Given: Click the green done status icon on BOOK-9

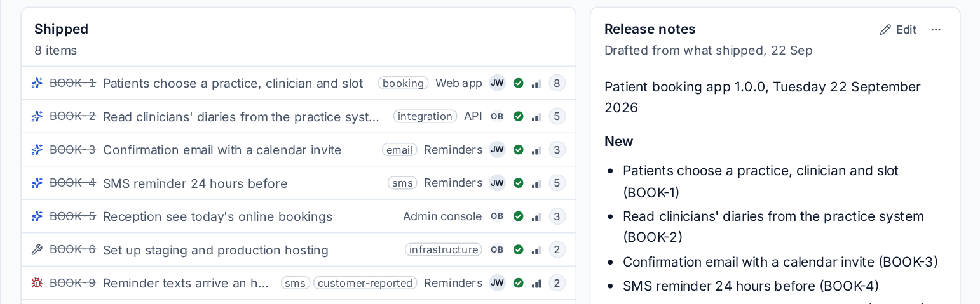Looking at the screenshot, I should pyautogui.click(x=519, y=283).
